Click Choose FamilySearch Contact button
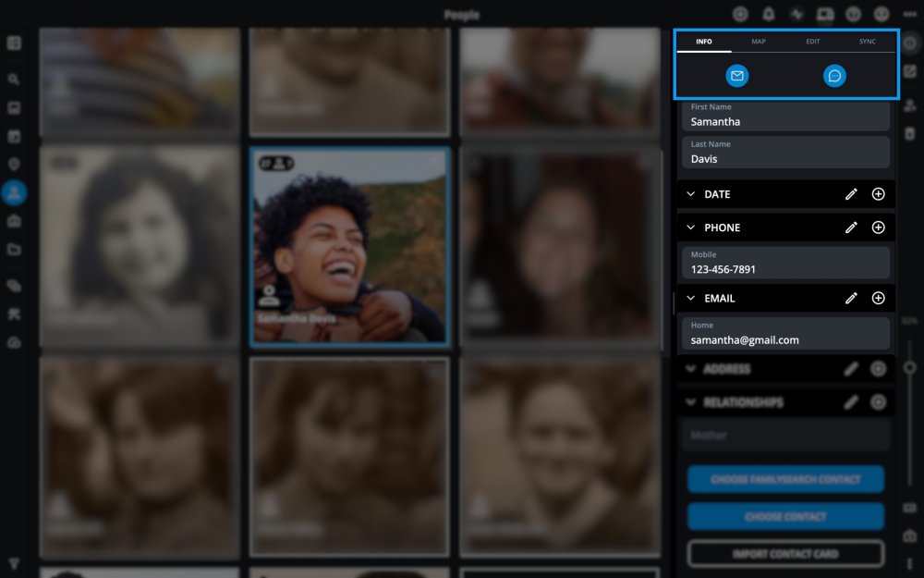 (x=785, y=479)
